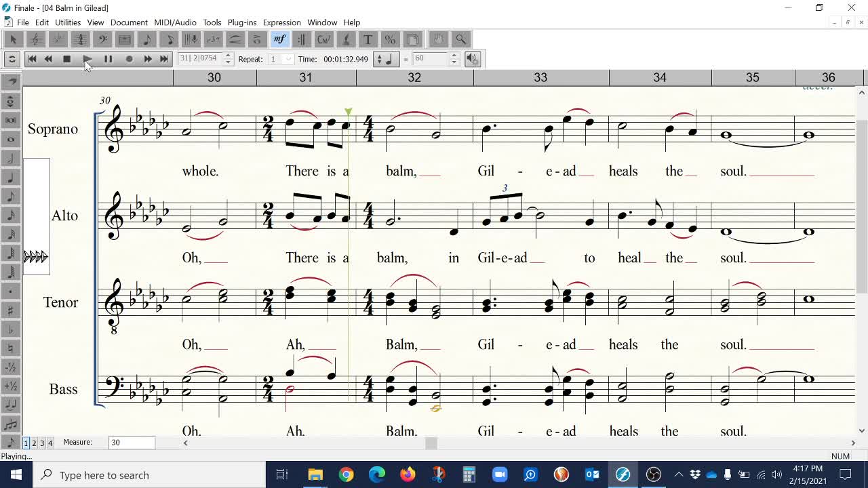Switch to Layer 4
Image resolution: width=868 pixels, height=488 pixels.
(x=50, y=443)
